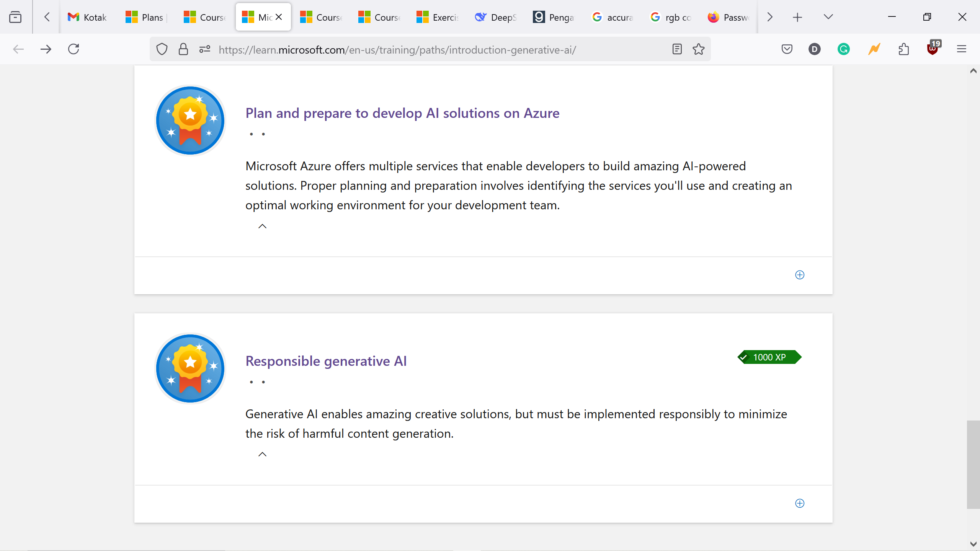Restore down the Firefox window
The height and width of the screenshot is (551, 980).
point(927,17)
